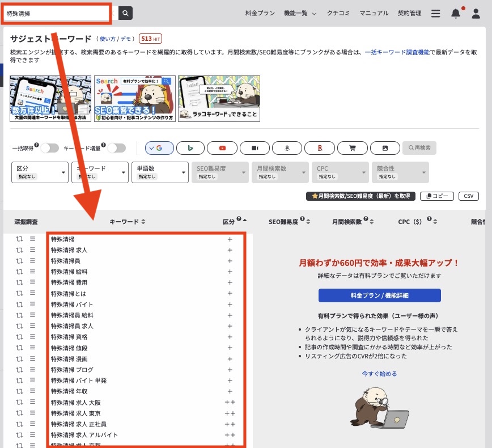Open the 機能一覧 menu
492x448 pixels.
click(295, 13)
